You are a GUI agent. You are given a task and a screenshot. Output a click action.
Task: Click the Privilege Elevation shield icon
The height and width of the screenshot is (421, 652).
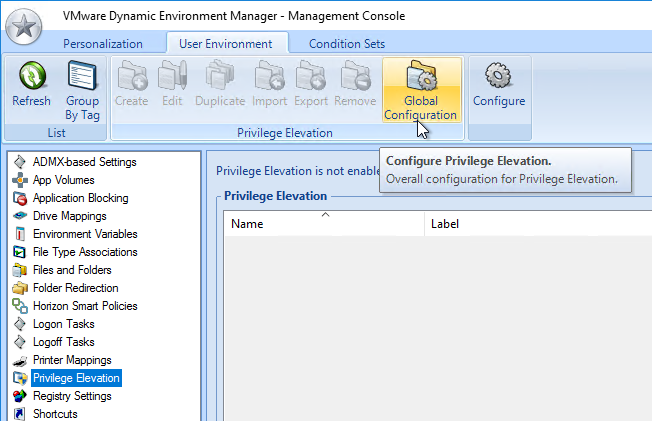point(20,378)
